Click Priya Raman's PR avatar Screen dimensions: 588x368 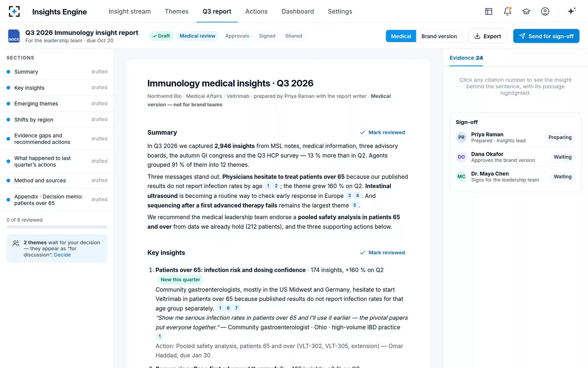point(461,137)
